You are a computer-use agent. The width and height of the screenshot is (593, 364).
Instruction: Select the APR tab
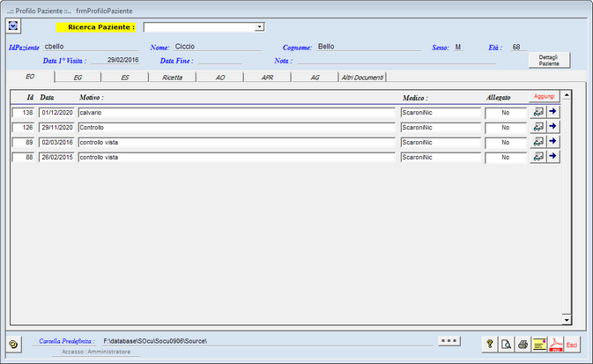tap(267, 78)
